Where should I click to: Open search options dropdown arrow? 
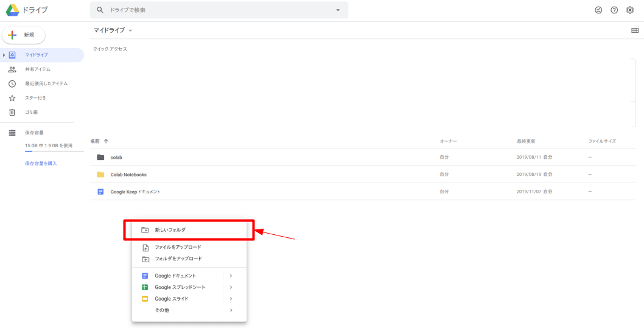point(338,10)
